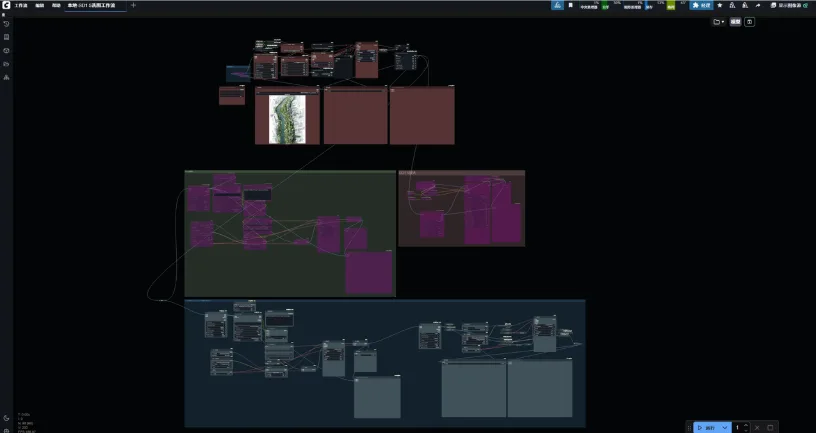Open the model library sidebar icon
This screenshot has width=816, height=433.
tap(6, 51)
